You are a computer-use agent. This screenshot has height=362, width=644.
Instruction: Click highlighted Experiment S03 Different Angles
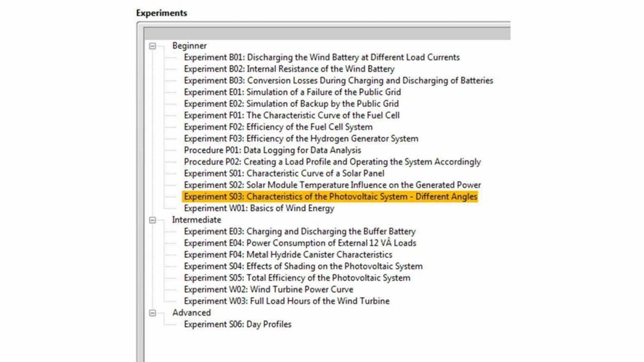click(x=330, y=197)
